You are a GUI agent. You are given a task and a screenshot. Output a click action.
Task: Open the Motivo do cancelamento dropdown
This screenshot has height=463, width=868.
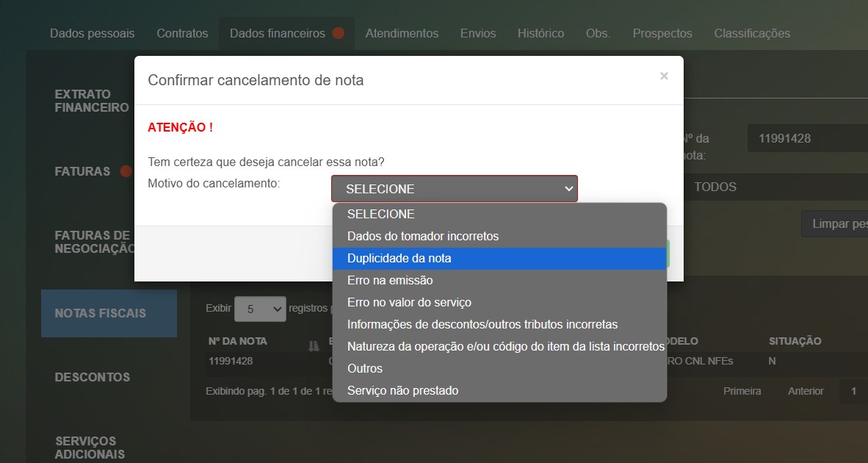point(454,189)
